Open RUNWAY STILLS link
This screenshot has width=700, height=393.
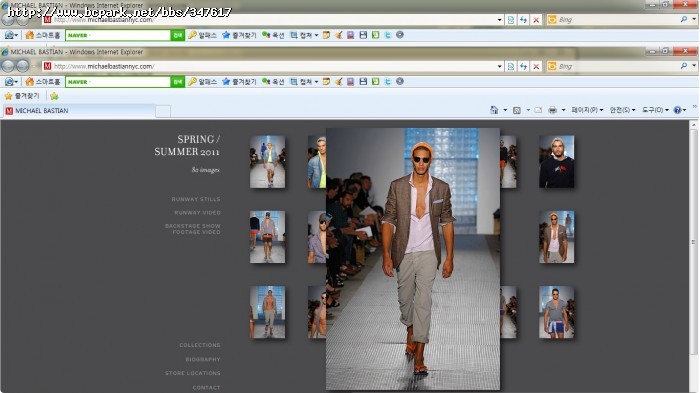click(196, 199)
